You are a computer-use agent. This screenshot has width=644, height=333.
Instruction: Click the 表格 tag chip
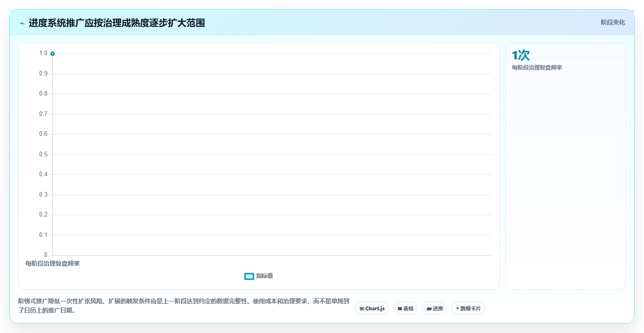pos(405,308)
